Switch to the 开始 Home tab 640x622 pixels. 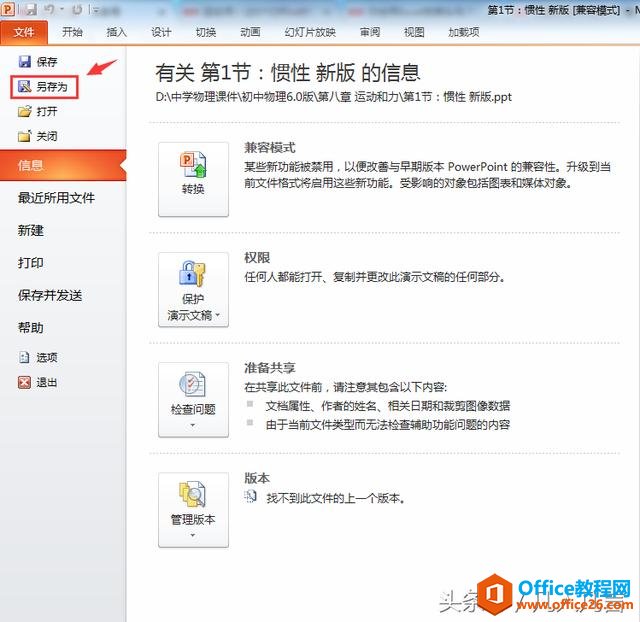pos(72,32)
